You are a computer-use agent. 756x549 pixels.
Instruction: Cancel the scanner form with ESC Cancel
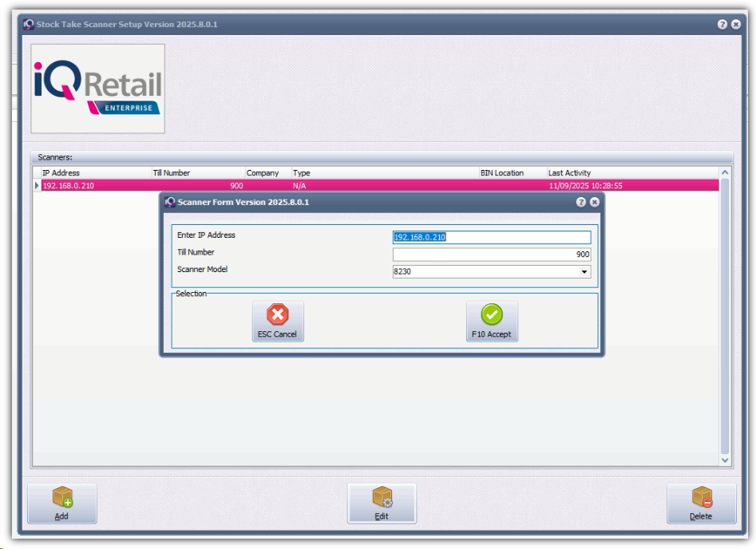click(x=278, y=322)
